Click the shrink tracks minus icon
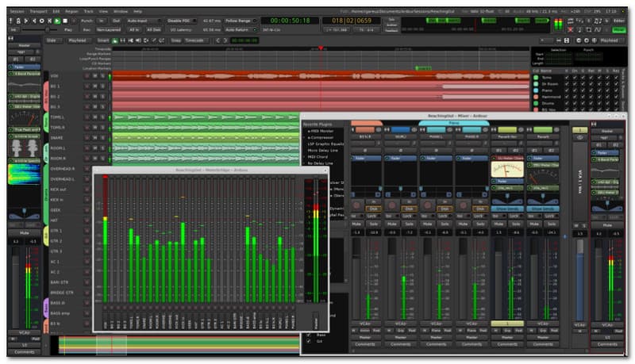The height and width of the screenshot is (364, 635). (x=559, y=40)
